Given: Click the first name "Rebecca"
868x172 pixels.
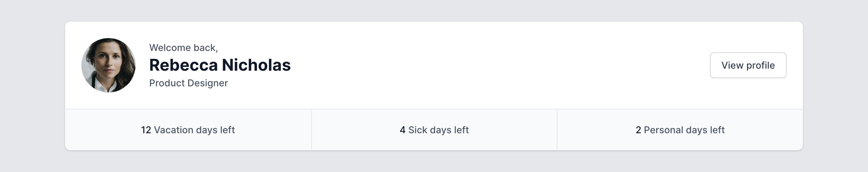Looking at the screenshot, I should [x=183, y=65].
